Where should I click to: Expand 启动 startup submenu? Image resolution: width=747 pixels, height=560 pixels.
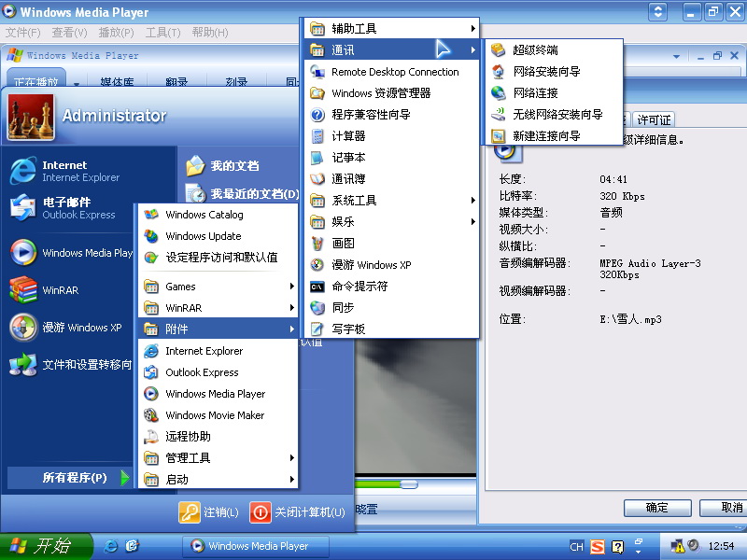click(218, 480)
